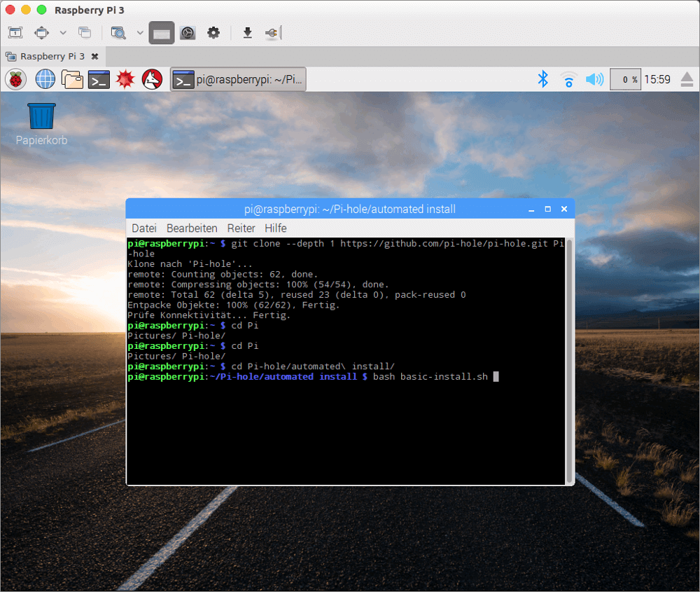The height and width of the screenshot is (592, 700).
Task: Launch terminal from the panel launcher
Action: 99,79
